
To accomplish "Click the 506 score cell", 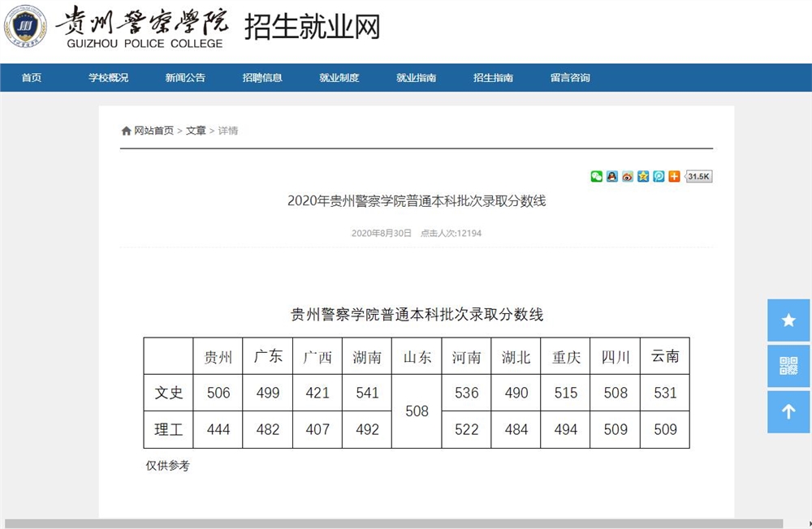I will click(x=218, y=393).
